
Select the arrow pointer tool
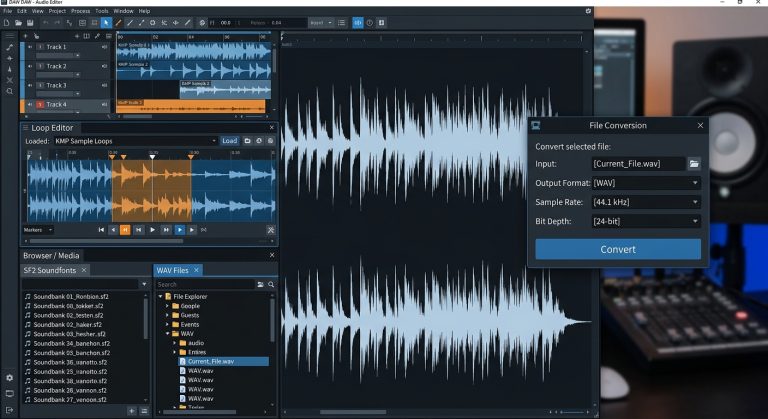pyautogui.click(x=106, y=23)
